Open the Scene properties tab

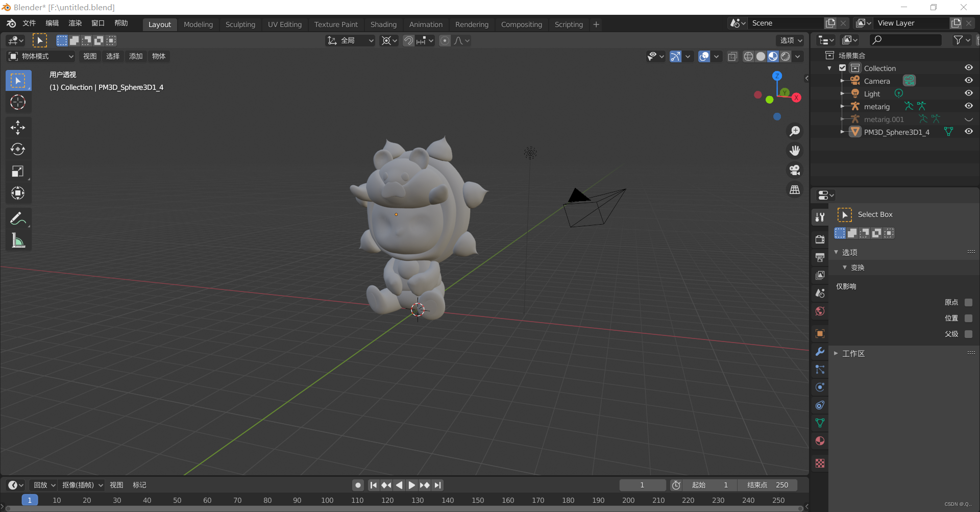[820, 293]
